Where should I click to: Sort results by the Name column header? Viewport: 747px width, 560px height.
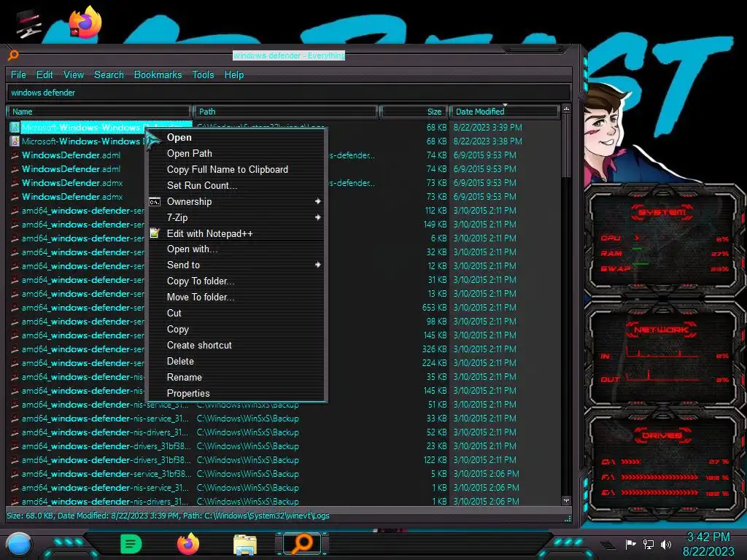click(x=99, y=112)
